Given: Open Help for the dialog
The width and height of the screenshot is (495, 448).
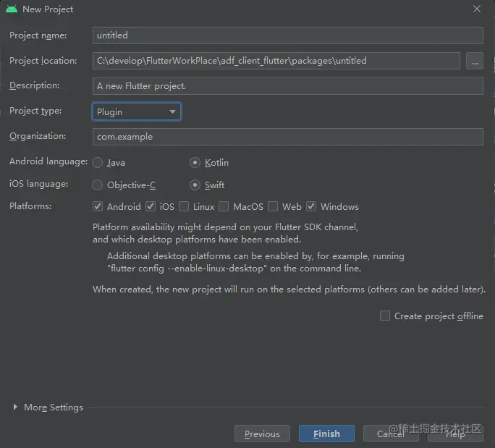Looking at the screenshot, I should coord(455,434).
